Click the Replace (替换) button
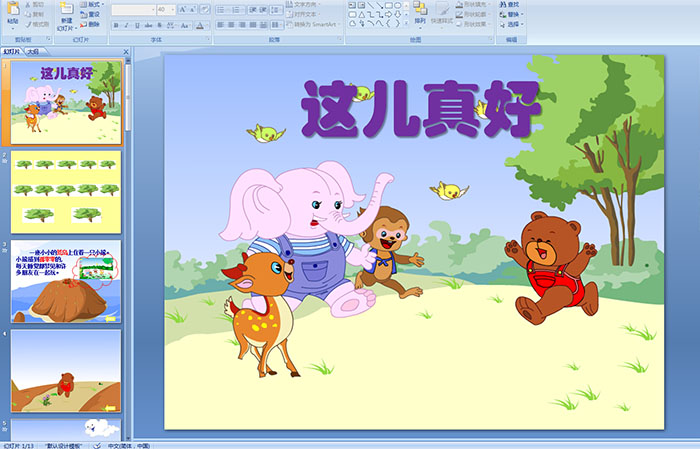The width and height of the screenshot is (700, 449). pos(511,14)
